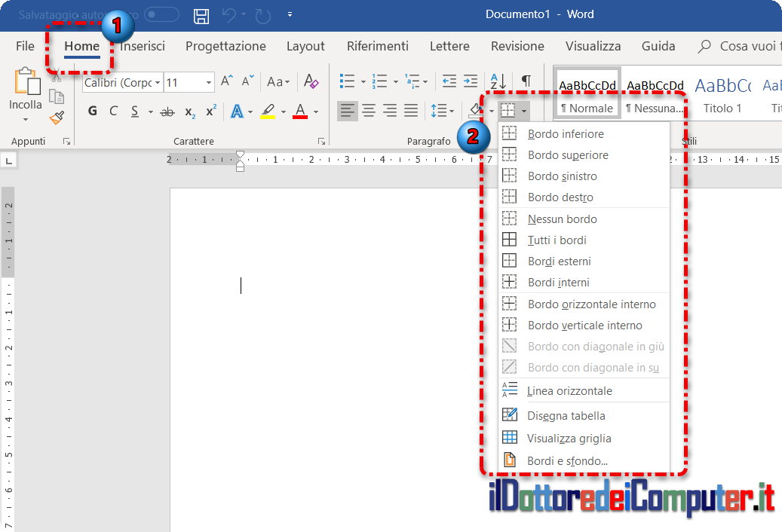The image size is (782, 532).
Task: Click the borders button in Paragrafo group
Action: point(508,110)
